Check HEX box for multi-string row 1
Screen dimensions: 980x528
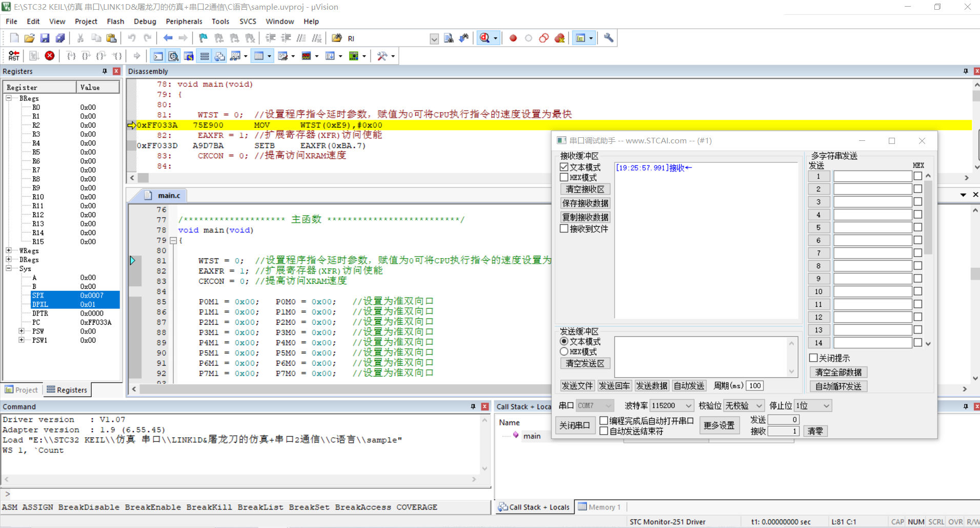[918, 176]
